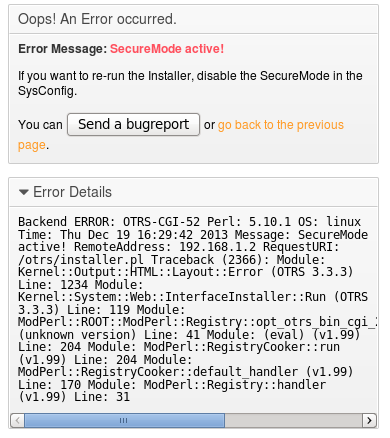The image size is (390, 438).
Task: Click the /otrs/installer.pl request URI text
Action: click(x=81, y=260)
